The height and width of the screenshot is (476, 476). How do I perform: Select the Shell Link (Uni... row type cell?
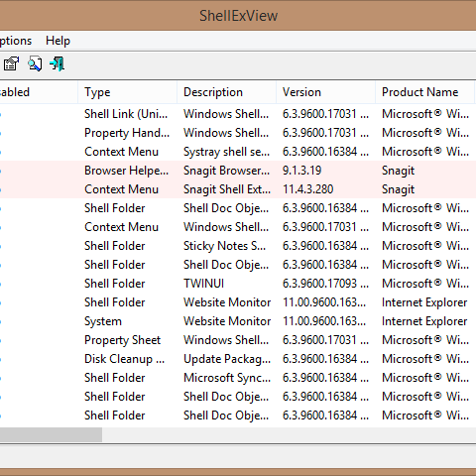[126, 114]
